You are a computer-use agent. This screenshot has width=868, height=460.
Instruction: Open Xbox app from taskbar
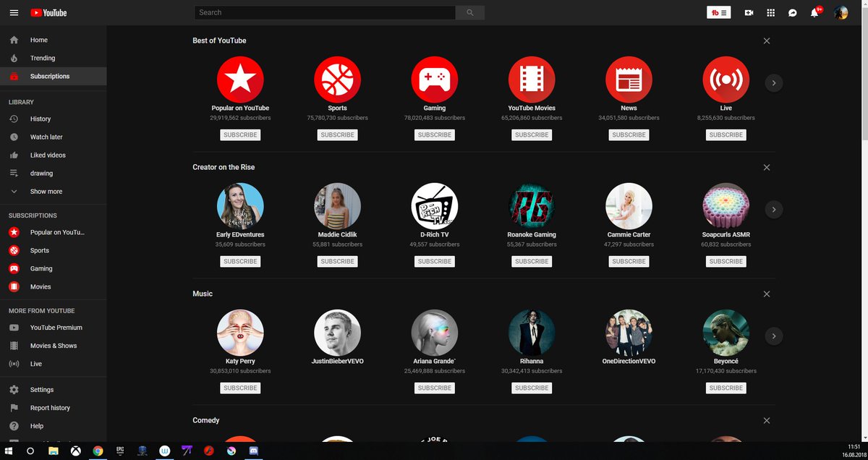[x=75, y=451]
